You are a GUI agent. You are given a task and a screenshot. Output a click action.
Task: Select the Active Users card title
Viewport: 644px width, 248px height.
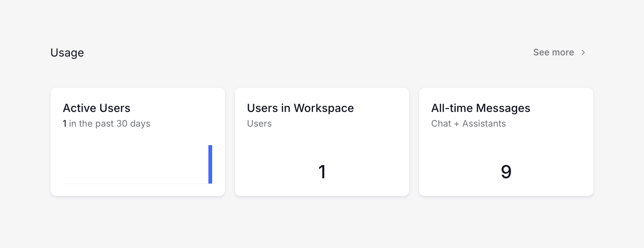click(x=97, y=108)
